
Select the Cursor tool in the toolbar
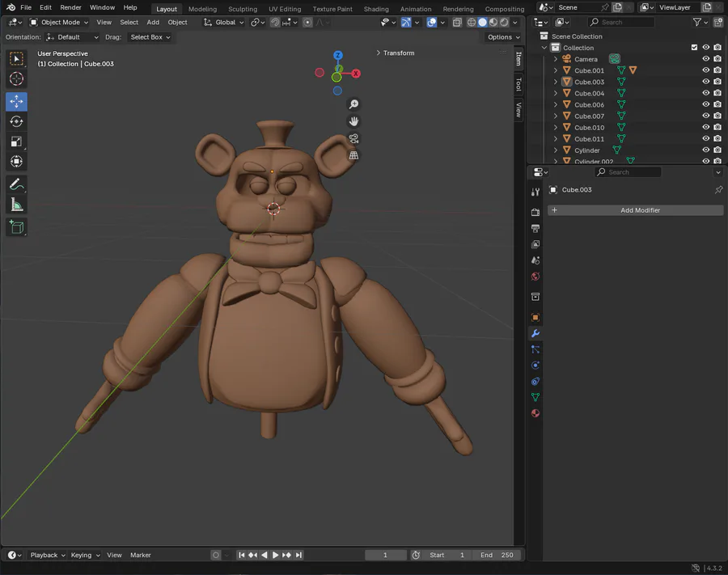[x=16, y=79]
